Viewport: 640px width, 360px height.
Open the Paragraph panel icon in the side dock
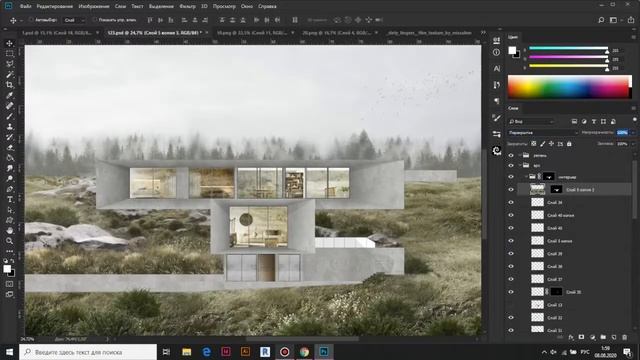[496, 101]
